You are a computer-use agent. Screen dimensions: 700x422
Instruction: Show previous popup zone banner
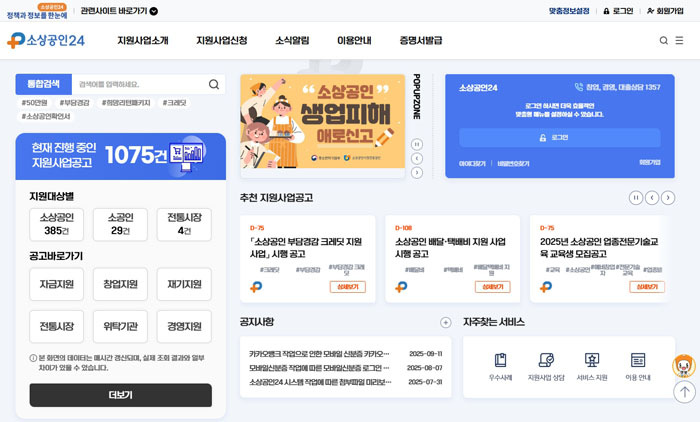pos(417,159)
